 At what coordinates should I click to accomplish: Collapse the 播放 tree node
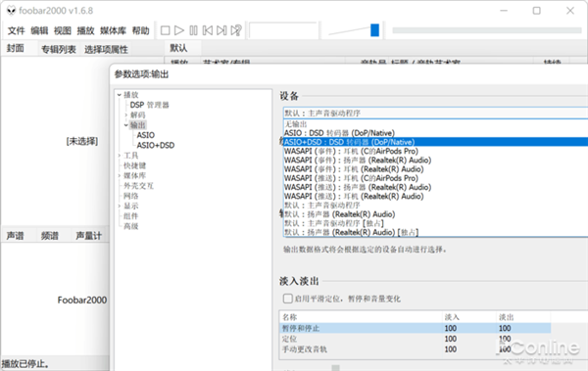coord(120,95)
